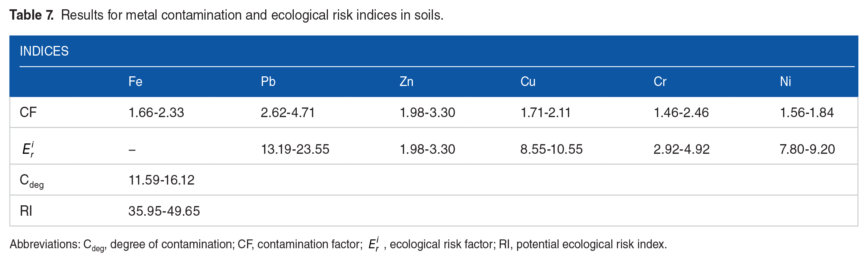The image size is (868, 262).
Task: Click the INDICES header label
Action: coord(44,51)
